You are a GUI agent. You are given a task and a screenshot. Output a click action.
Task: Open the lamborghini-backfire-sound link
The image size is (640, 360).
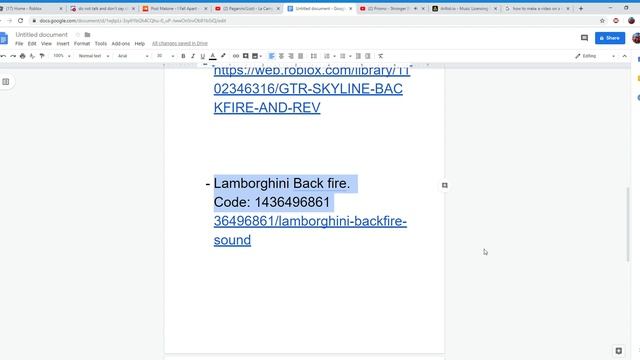click(310, 231)
